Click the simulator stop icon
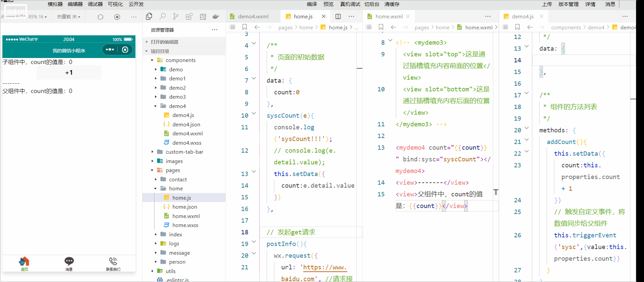 point(117,17)
